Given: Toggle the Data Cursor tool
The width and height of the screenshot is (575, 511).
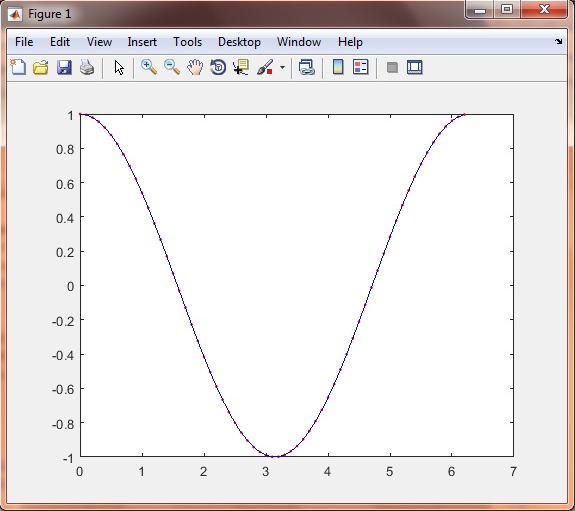Looking at the screenshot, I should pyautogui.click(x=241, y=67).
